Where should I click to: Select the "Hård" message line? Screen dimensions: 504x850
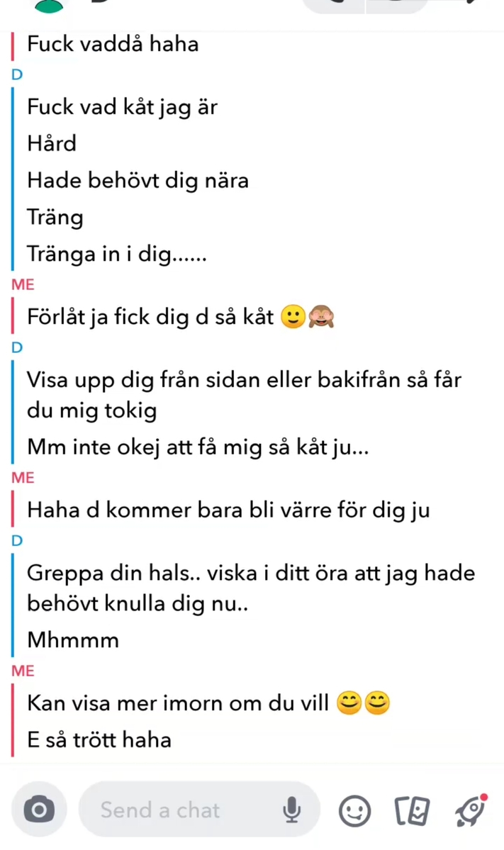[52, 144]
